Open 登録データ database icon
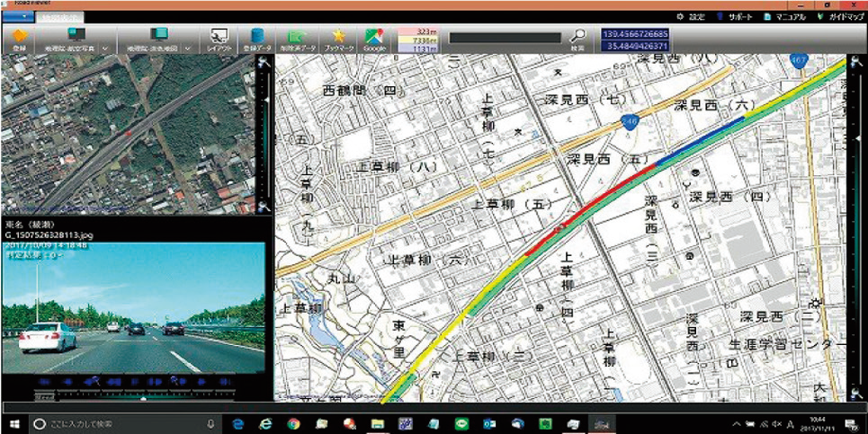This screenshot has width=868, height=434. (x=257, y=40)
